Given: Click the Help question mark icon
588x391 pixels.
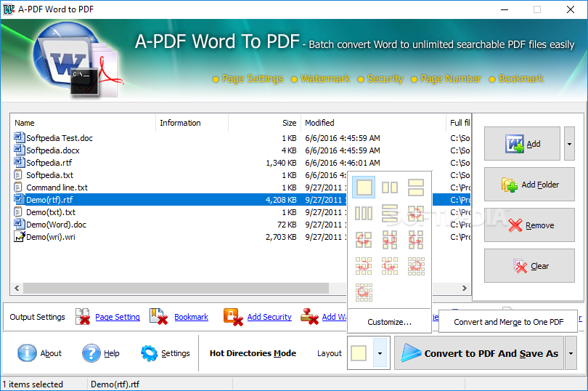Looking at the screenshot, I should [91, 353].
